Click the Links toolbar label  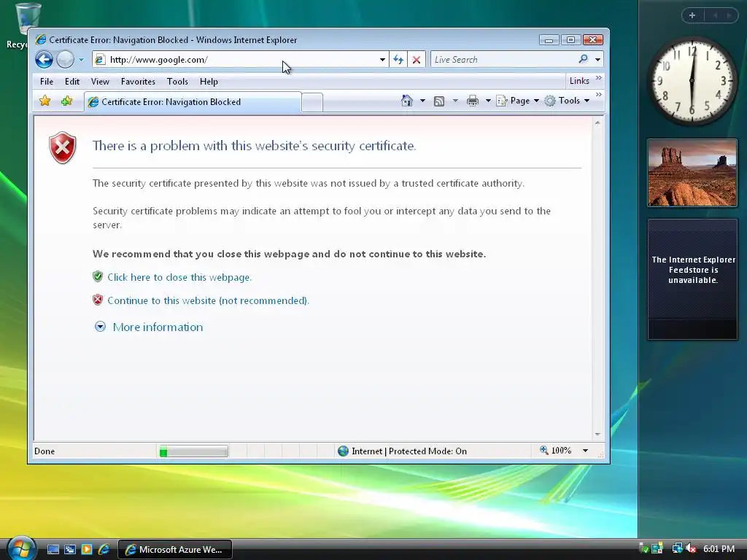click(x=579, y=81)
